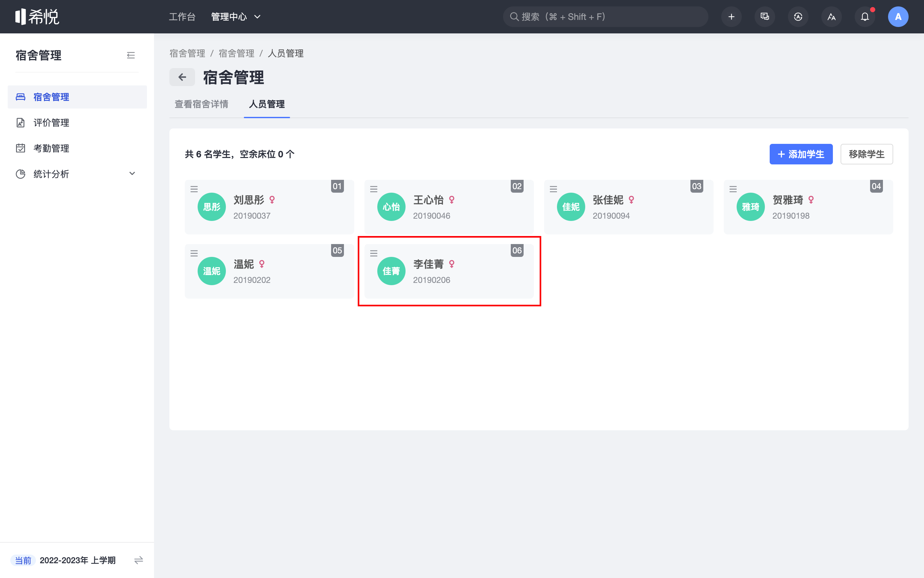Click the calendar icon beside 考勤管理

coord(21,148)
